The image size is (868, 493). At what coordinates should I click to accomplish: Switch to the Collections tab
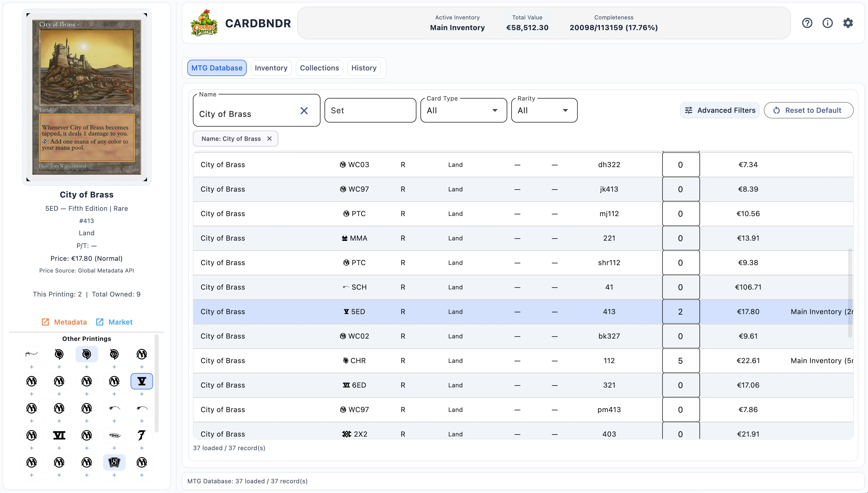(319, 68)
